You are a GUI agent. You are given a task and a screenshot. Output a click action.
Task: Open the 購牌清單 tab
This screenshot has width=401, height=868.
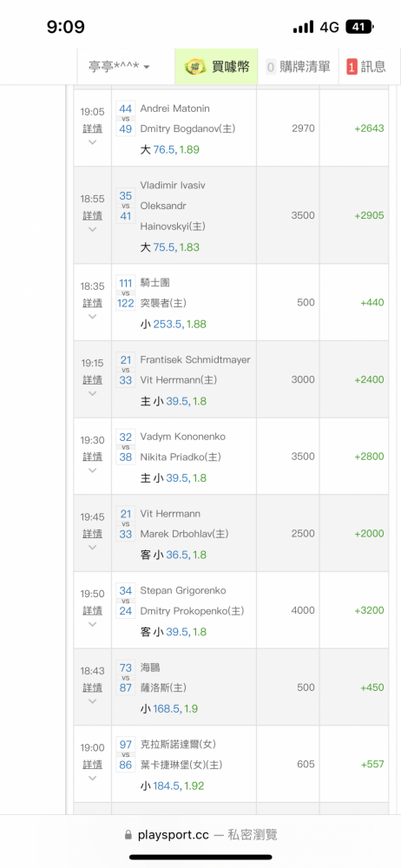pyautogui.click(x=299, y=67)
